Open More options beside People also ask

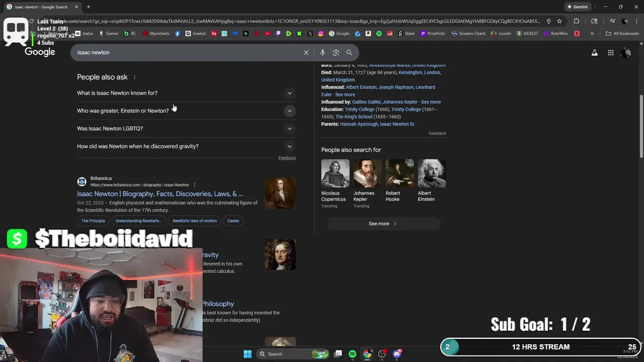134,77
